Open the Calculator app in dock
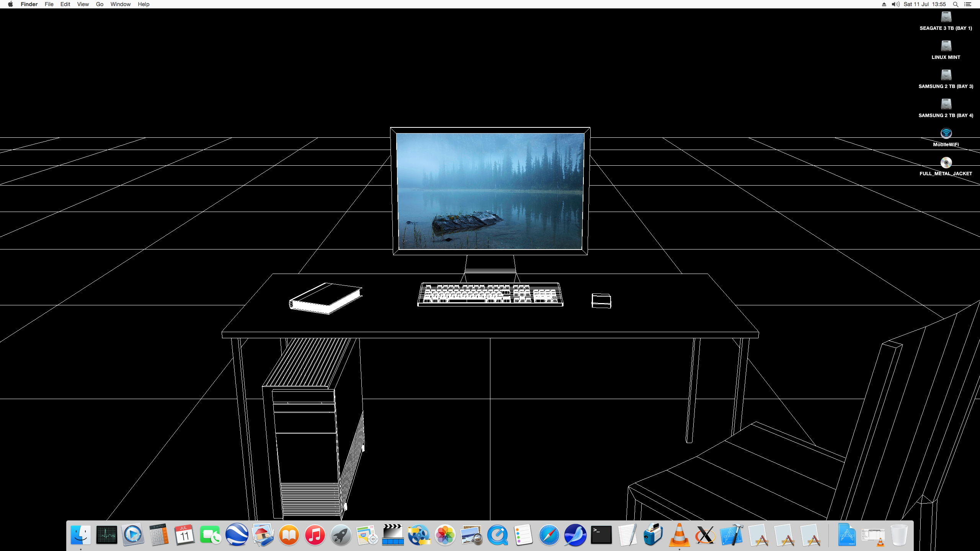The image size is (980, 551). coord(158,535)
